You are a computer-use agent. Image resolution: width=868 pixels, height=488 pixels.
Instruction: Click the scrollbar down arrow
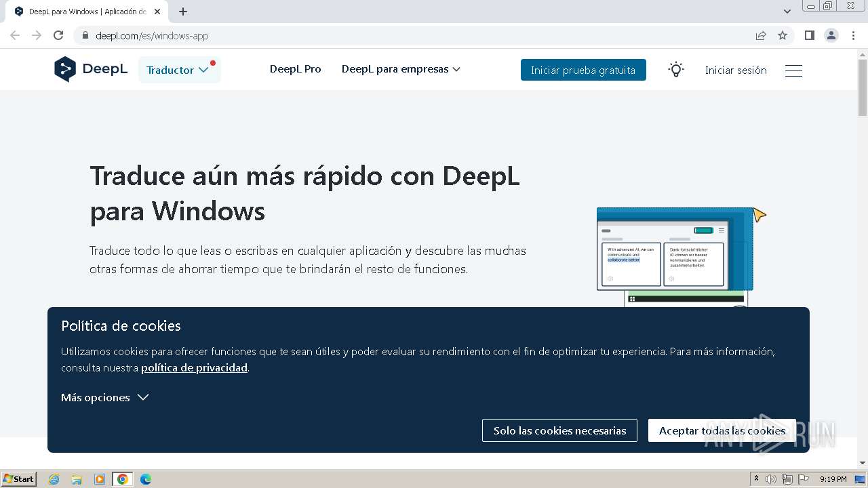point(863,464)
